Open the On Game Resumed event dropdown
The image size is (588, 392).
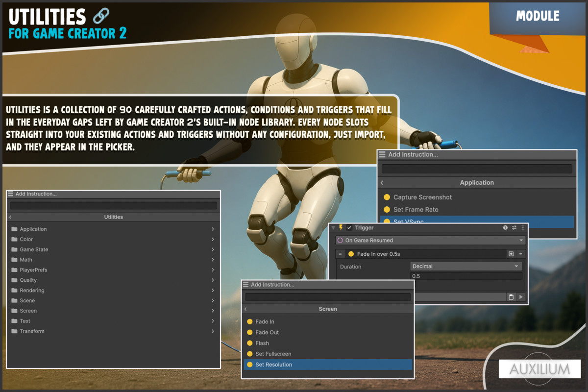pos(430,241)
